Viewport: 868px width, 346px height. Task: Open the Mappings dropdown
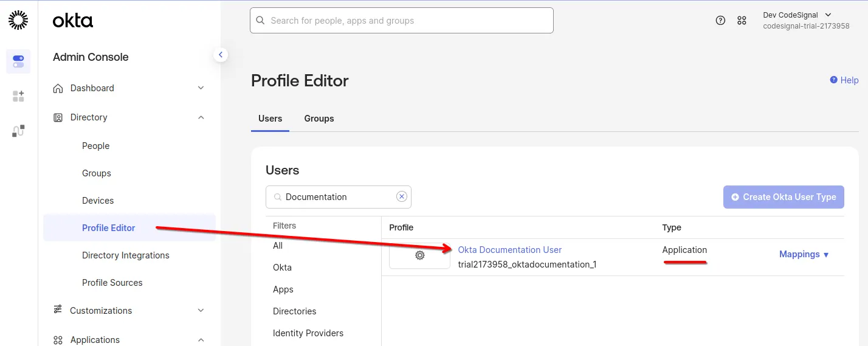[x=804, y=254]
